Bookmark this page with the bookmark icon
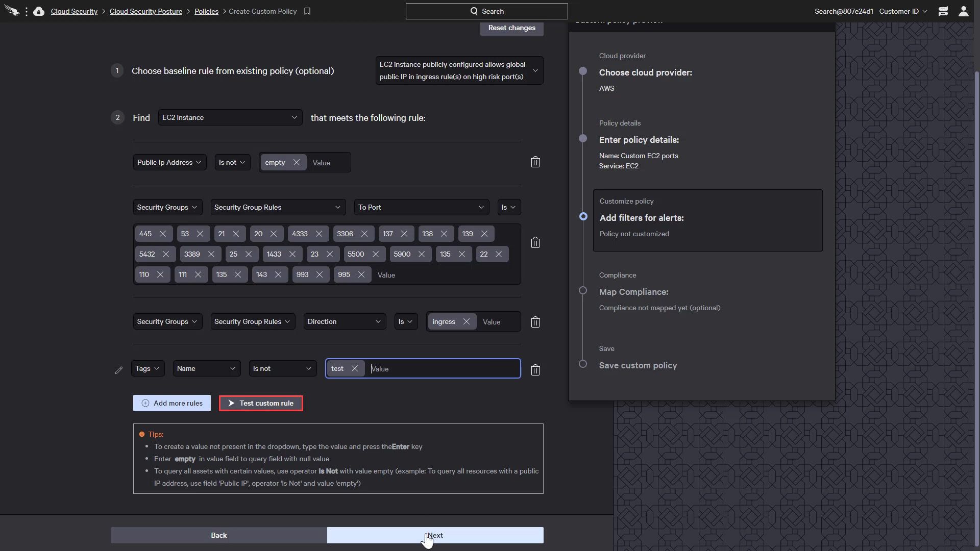This screenshot has width=980, height=551. (x=307, y=11)
